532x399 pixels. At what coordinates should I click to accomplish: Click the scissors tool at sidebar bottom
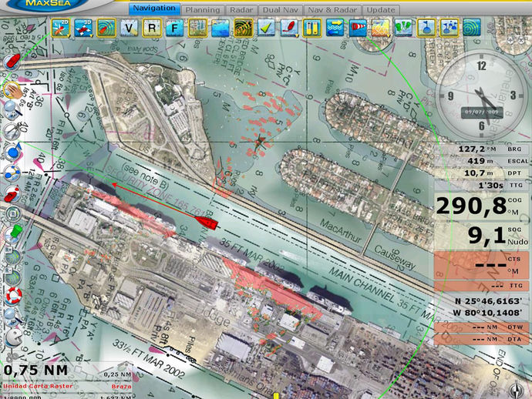(x=13, y=355)
